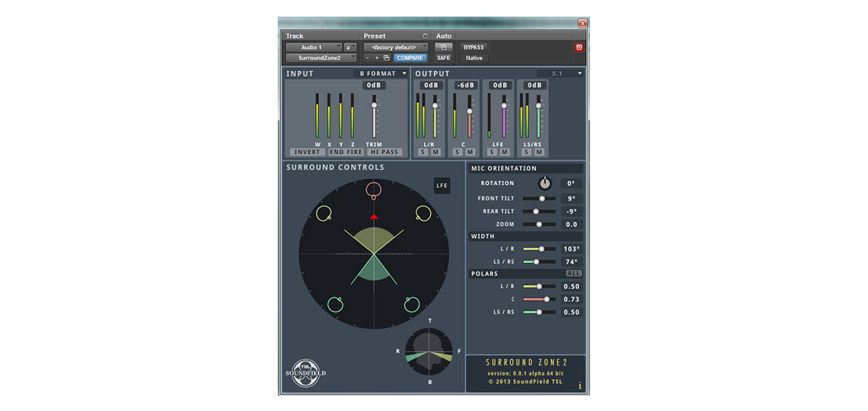Click the SoundField TSL logo

tap(305, 374)
